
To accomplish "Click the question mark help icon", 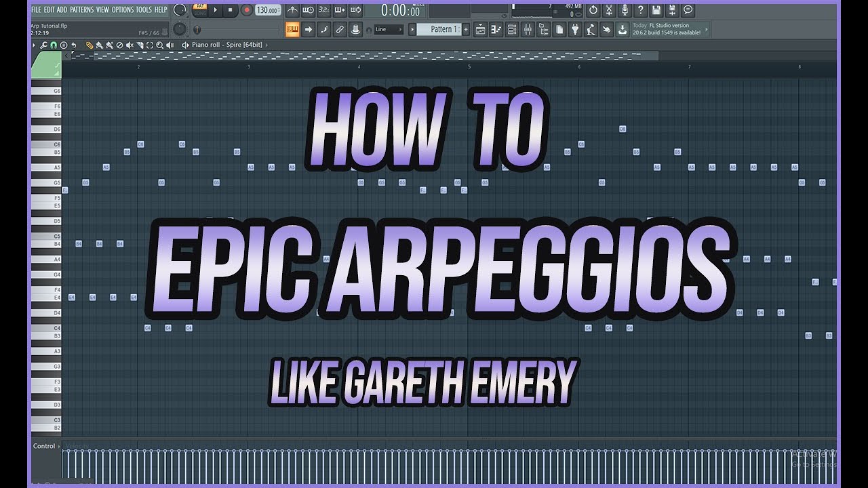I will click(641, 9).
